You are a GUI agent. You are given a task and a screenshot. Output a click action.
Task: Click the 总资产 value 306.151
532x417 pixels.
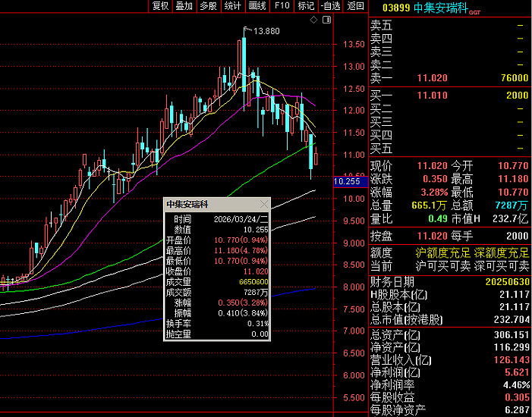coord(512,335)
